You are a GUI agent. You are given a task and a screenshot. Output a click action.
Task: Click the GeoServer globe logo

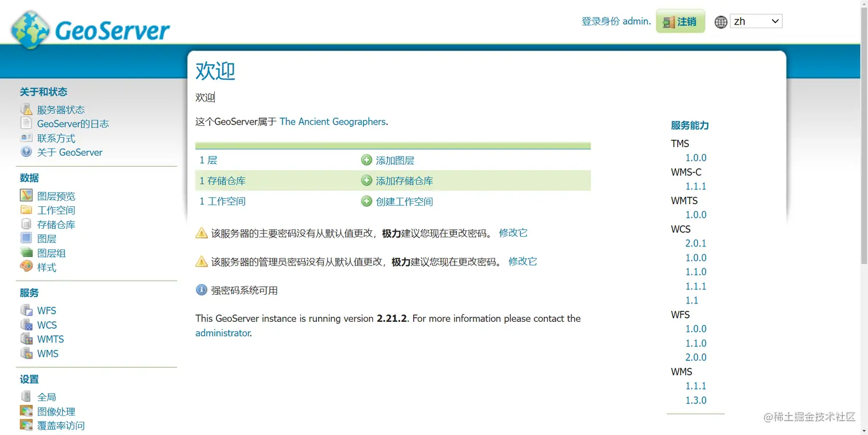tap(30, 30)
